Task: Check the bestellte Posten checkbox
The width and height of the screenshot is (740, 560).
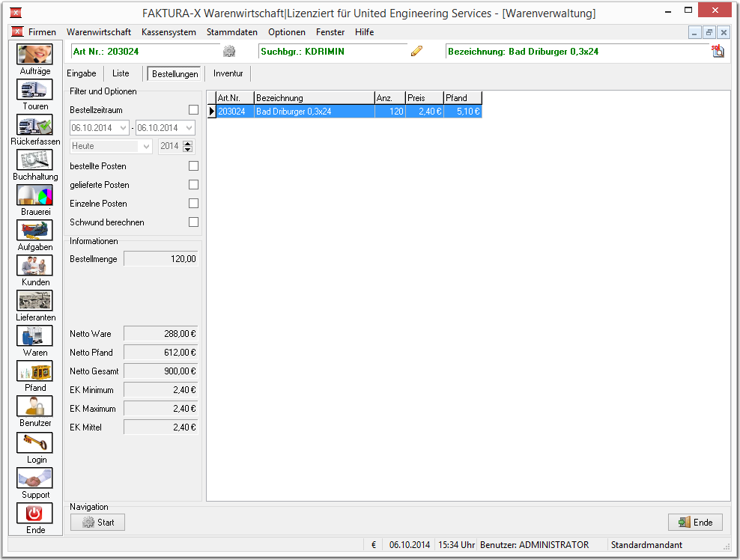Action: click(x=193, y=166)
